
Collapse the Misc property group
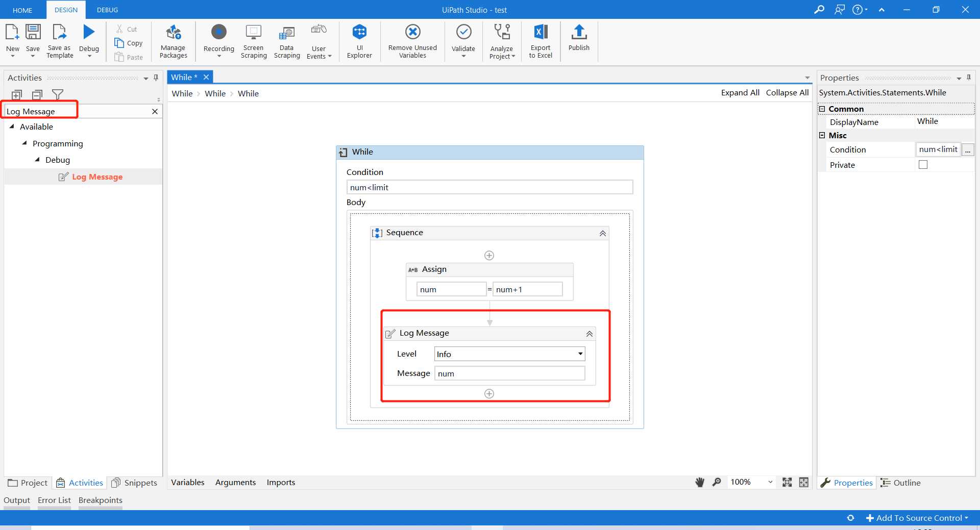(x=822, y=135)
